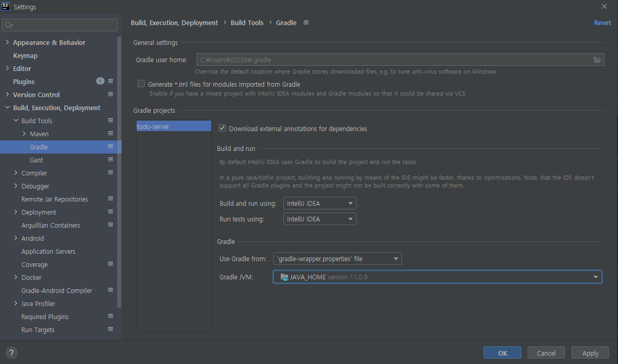The height and width of the screenshot is (364, 618).
Task: Expand the Android node
Action: click(16, 238)
